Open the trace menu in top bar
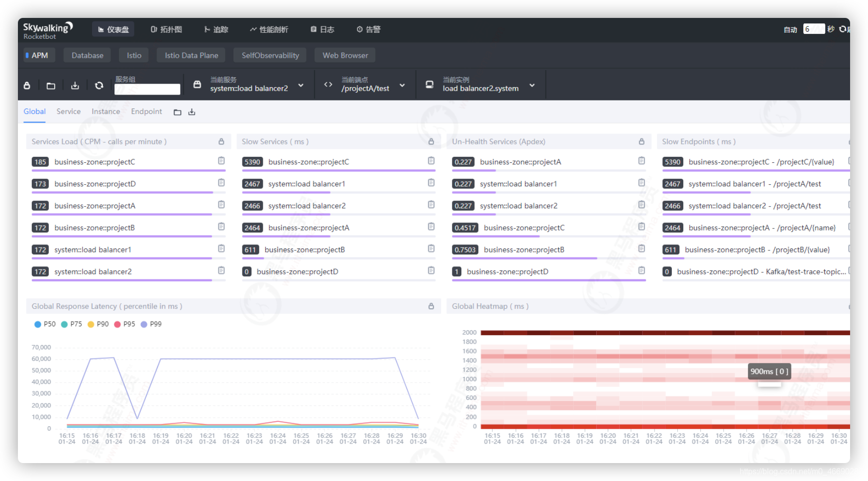This screenshot has width=868, height=481. [216, 29]
